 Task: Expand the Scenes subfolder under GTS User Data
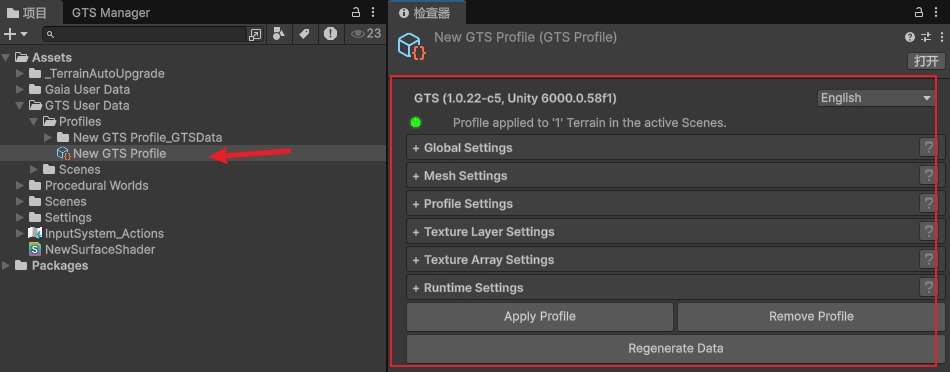click(x=34, y=170)
